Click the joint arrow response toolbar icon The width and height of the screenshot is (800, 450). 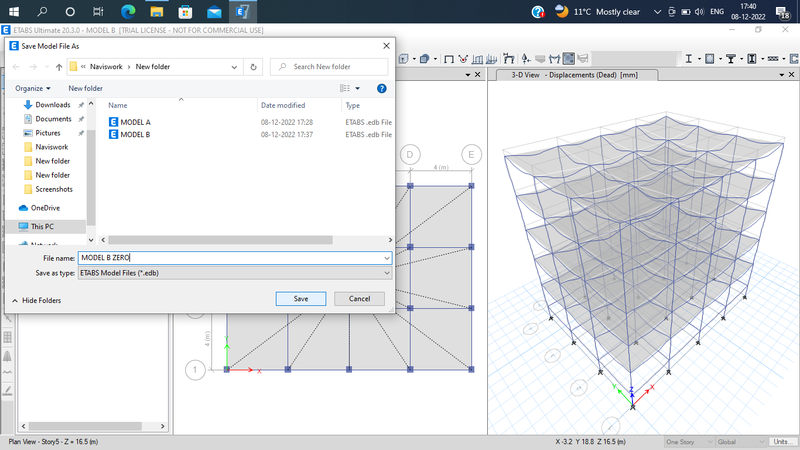coord(526,59)
